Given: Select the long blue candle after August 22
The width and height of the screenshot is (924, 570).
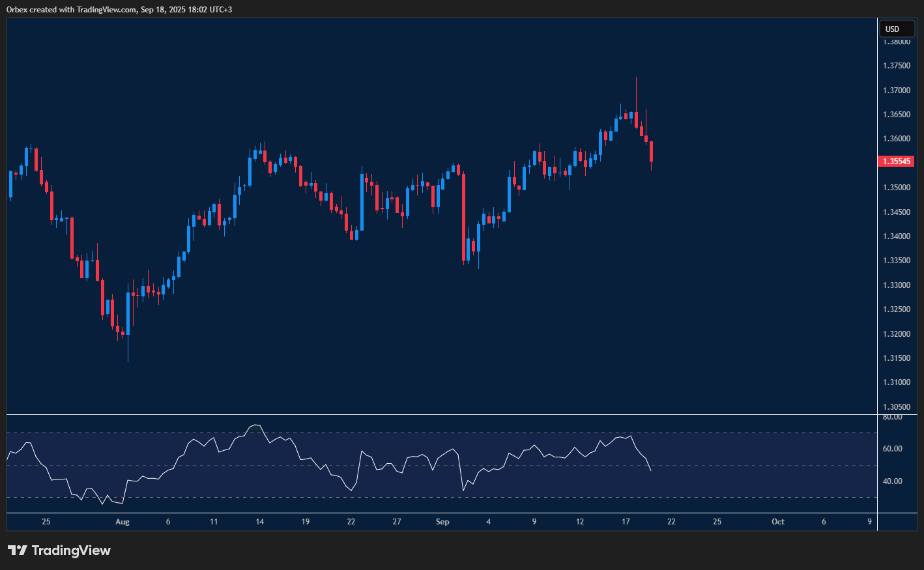Looking at the screenshot, I should coord(361,202).
